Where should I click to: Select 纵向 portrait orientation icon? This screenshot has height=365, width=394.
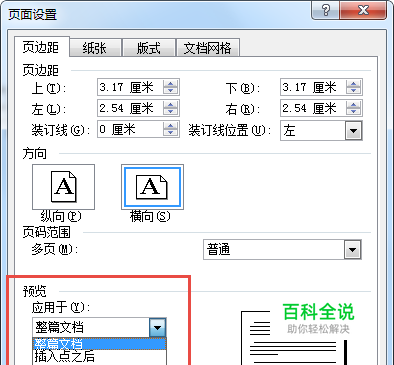pyautogui.click(x=63, y=187)
